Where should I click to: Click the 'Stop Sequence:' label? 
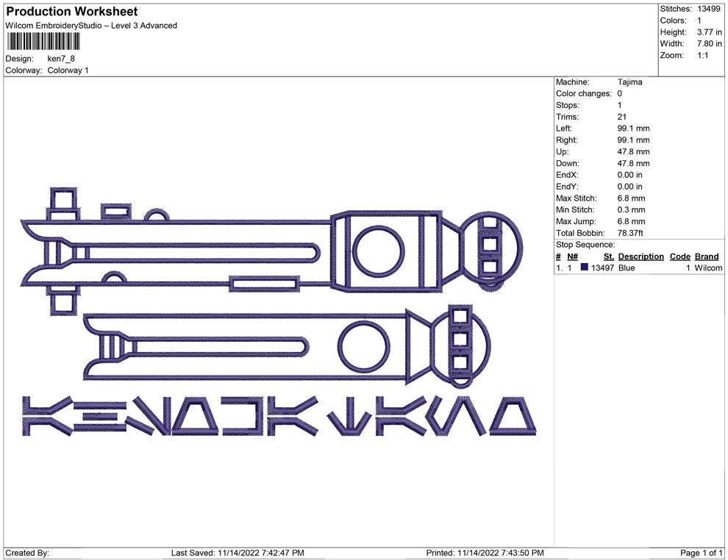point(585,245)
